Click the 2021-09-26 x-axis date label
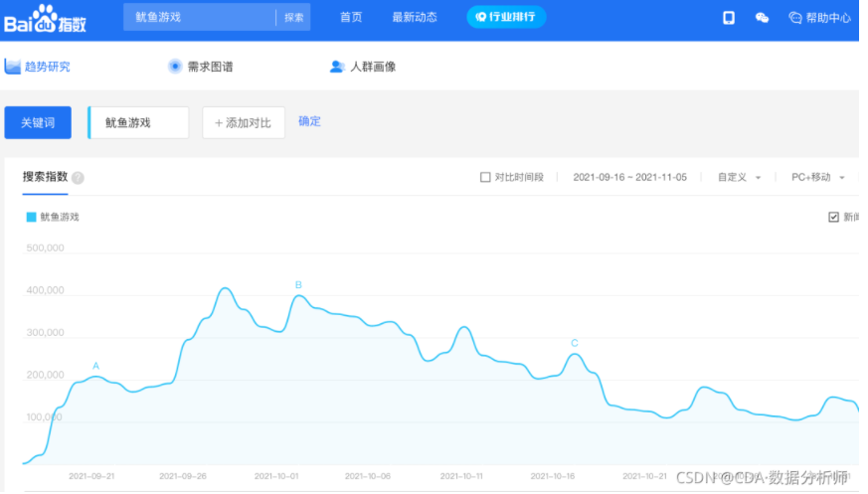The height and width of the screenshot is (494, 868). [183, 476]
